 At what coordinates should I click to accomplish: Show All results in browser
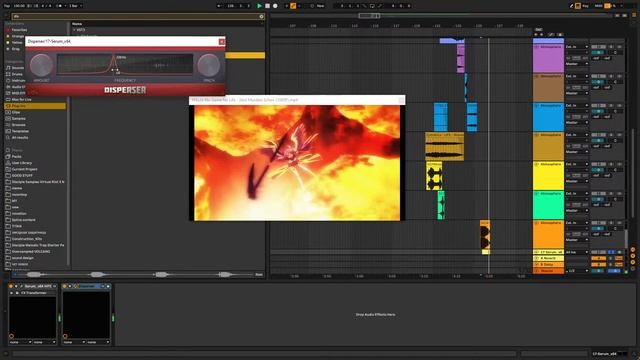coord(20,138)
